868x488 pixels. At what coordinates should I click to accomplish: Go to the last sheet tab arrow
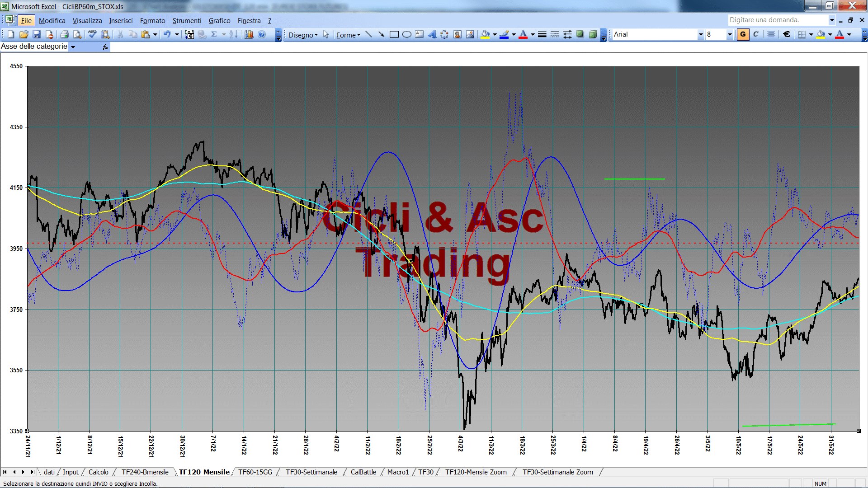pos(32,472)
